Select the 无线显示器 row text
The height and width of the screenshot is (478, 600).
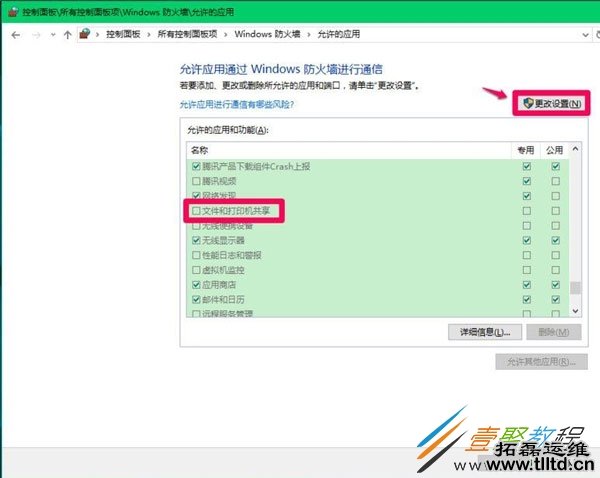(x=223, y=240)
